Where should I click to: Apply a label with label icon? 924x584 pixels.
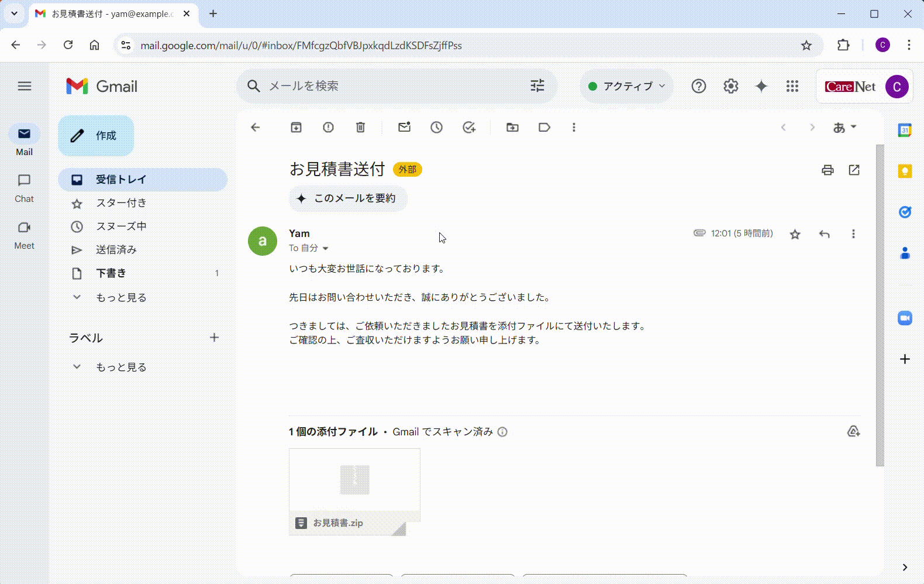click(544, 128)
